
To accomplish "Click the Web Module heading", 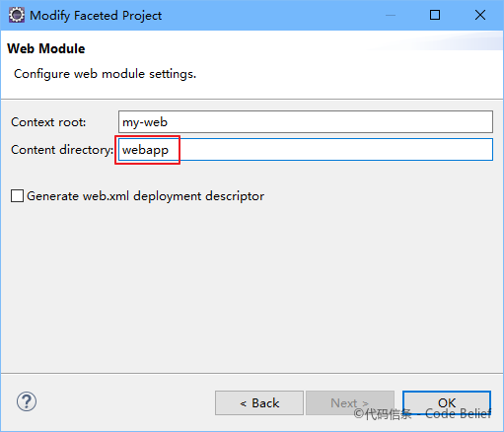I will 46,49.
